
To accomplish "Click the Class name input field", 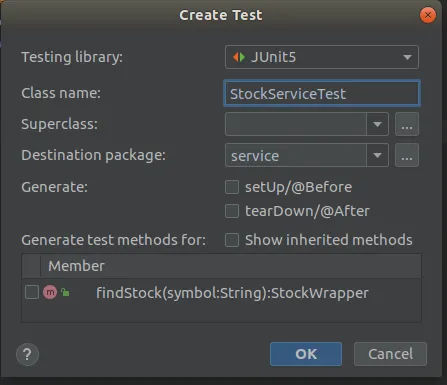I will coord(322,93).
